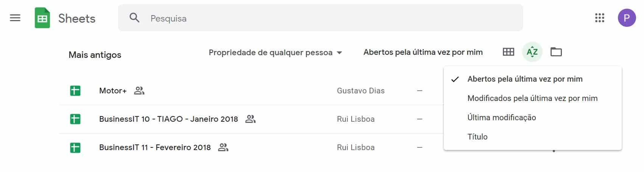Expand Propriedade de qualquer pessoa dropdown

tap(275, 53)
